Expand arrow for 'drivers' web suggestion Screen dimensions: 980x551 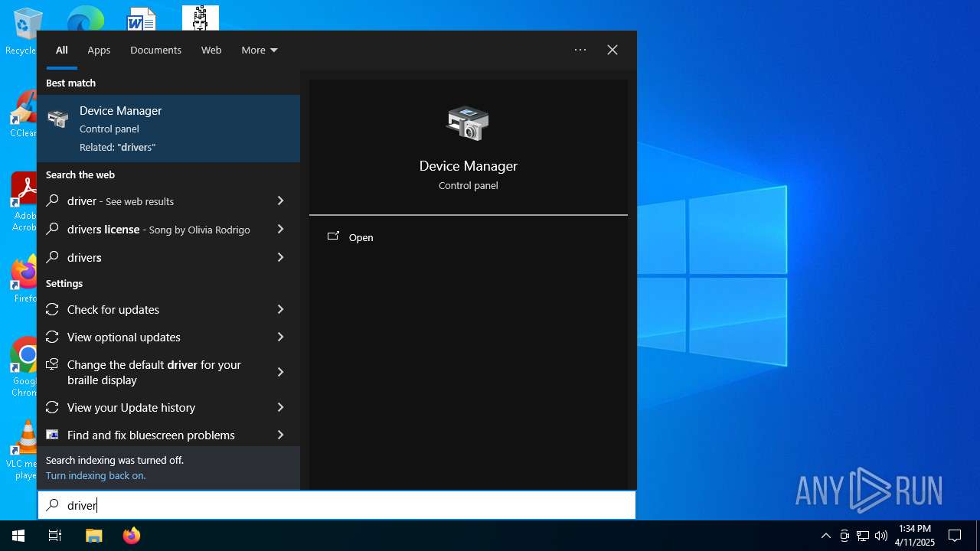click(x=280, y=257)
